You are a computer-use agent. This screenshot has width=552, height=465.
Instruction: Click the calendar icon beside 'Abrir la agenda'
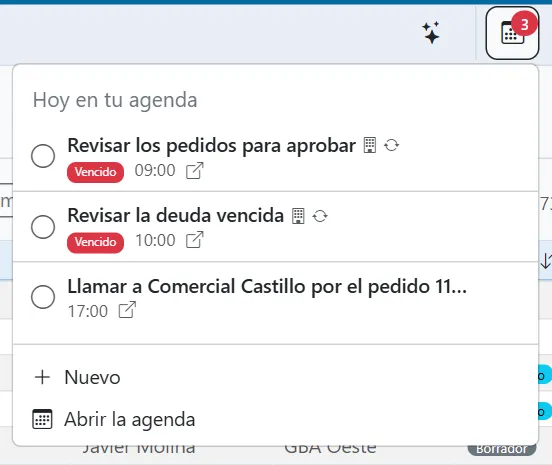coord(42,419)
